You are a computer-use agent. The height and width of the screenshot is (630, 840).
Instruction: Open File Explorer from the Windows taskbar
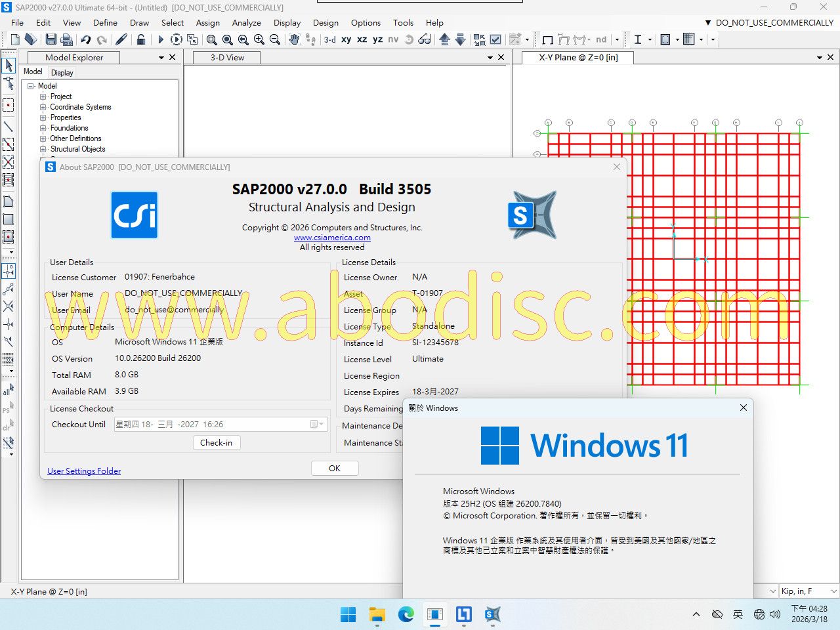click(x=377, y=614)
